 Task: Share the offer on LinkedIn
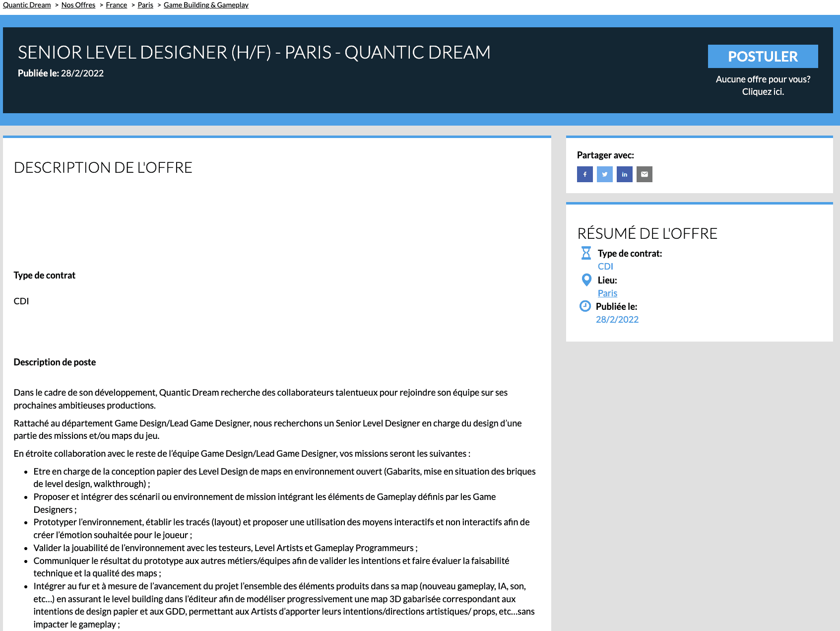point(624,174)
